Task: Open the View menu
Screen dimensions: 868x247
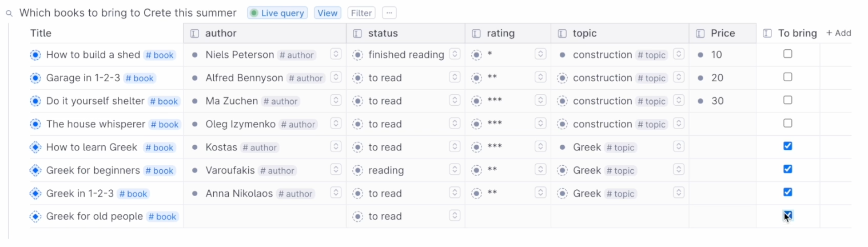Action: pos(328,13)
